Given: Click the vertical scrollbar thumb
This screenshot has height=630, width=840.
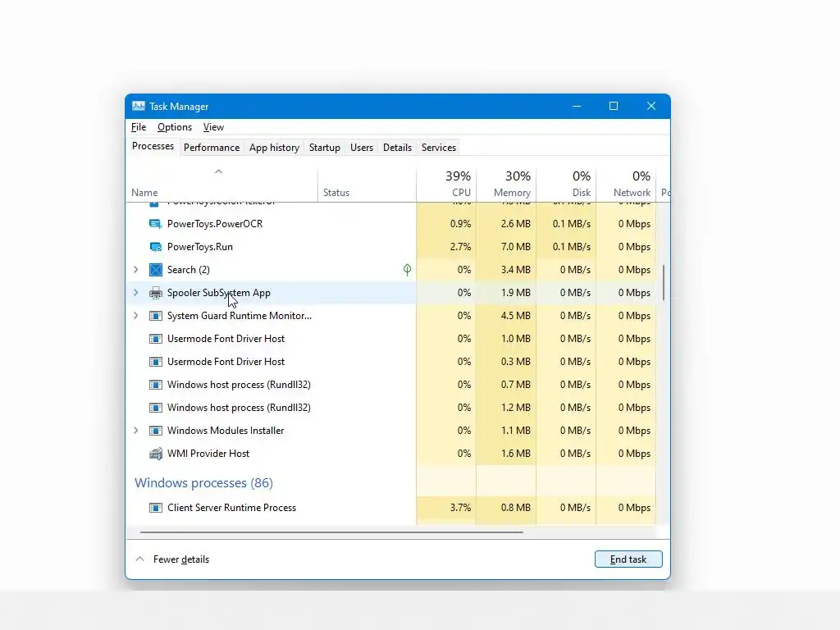Looking at the screenshot, I should pyautogui.click(x=663, y=282).
